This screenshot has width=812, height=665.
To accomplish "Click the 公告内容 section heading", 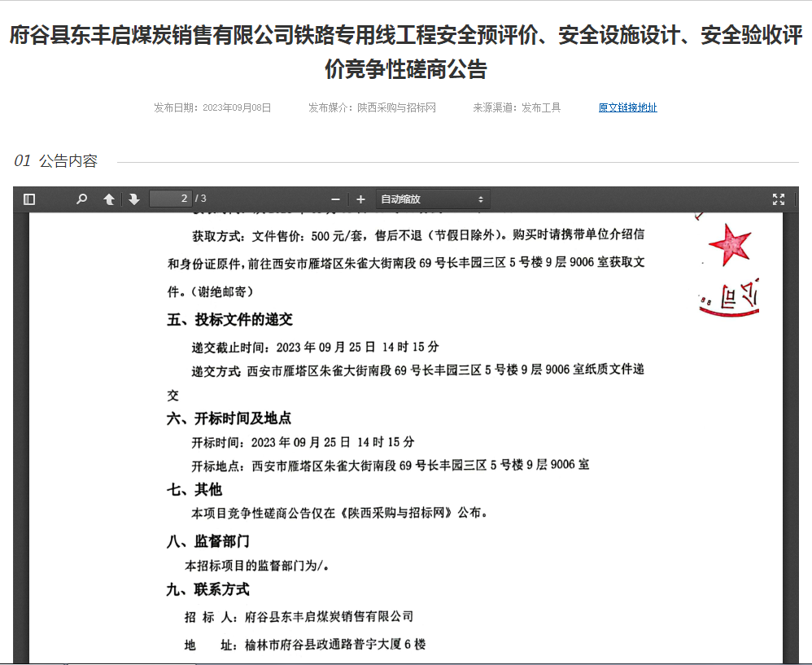I will pyautogui.click(x=68, y=161).
